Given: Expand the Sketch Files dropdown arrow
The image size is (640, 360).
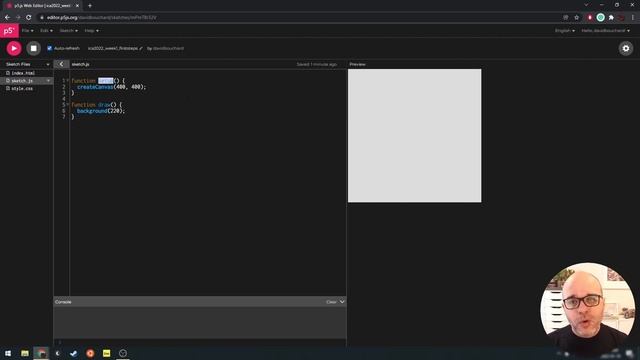Looking at the screenshot, I should coord(48,64).
